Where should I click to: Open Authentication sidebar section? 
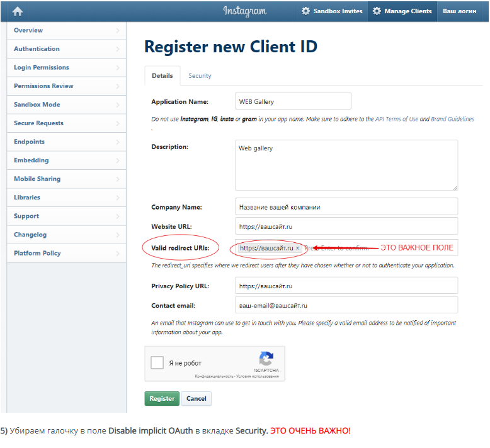coord(67,49)
